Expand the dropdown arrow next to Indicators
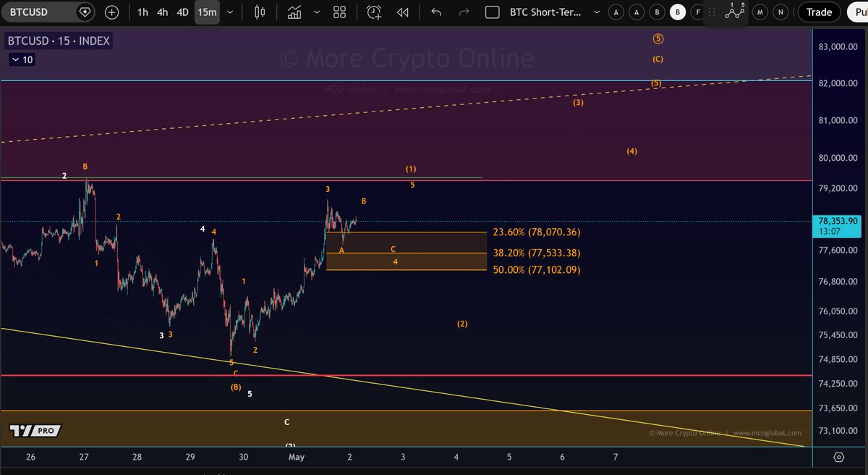Image resolution: width=868 pixels, height=475 pixels. (x=317, y=12)
